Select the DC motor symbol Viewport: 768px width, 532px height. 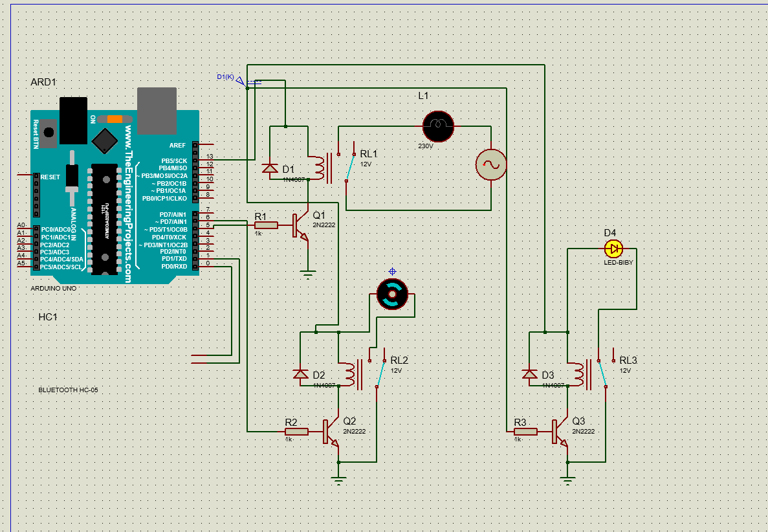coord(392,294)
